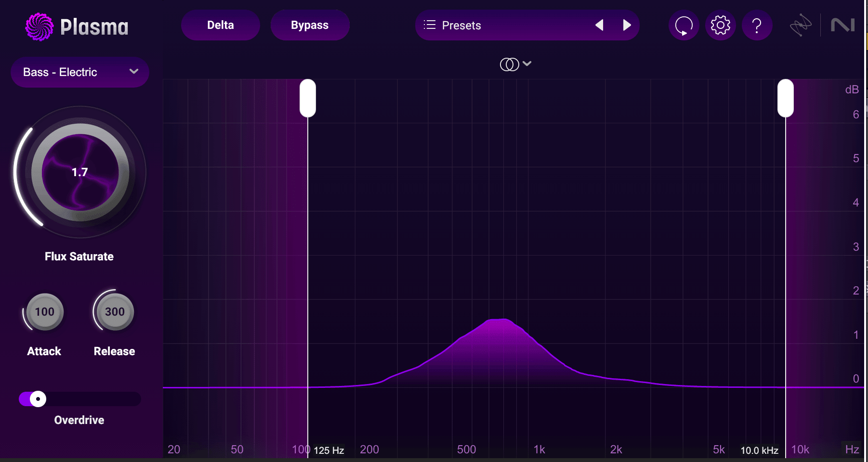
Task: Click the Release label
Action: (115, 351)
